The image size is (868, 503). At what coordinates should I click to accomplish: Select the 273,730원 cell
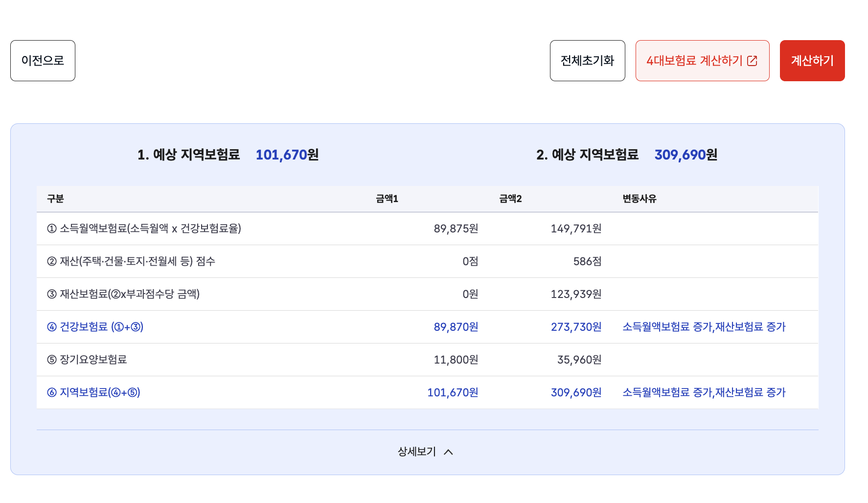(x=576, y=327)
